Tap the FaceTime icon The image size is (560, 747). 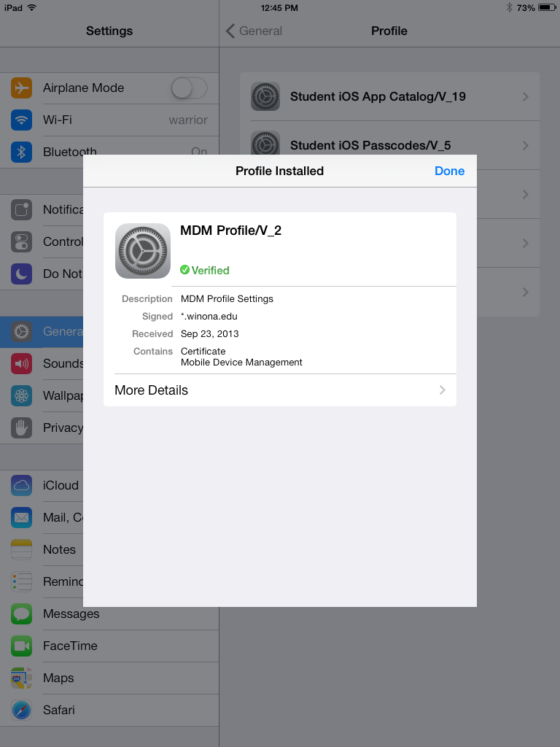coord(22,646)
